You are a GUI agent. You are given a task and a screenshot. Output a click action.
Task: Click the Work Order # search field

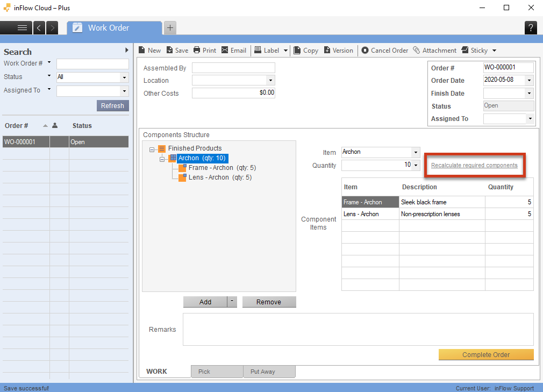(93, 63)
